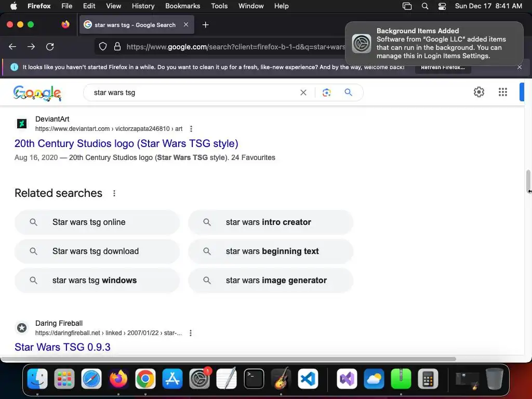This screenshot has height=399, width=532.
Task: Open App Store from the Dock
Action: (x=172, y=379)
